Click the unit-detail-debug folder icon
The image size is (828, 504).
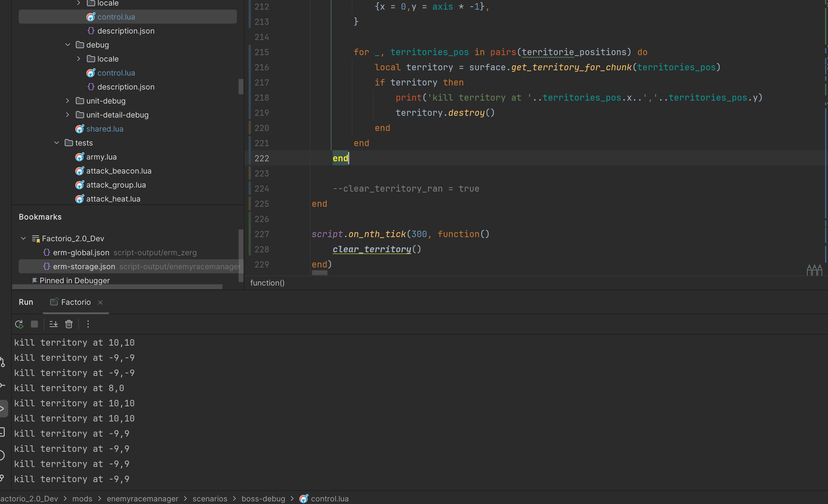tap(80, 115)
